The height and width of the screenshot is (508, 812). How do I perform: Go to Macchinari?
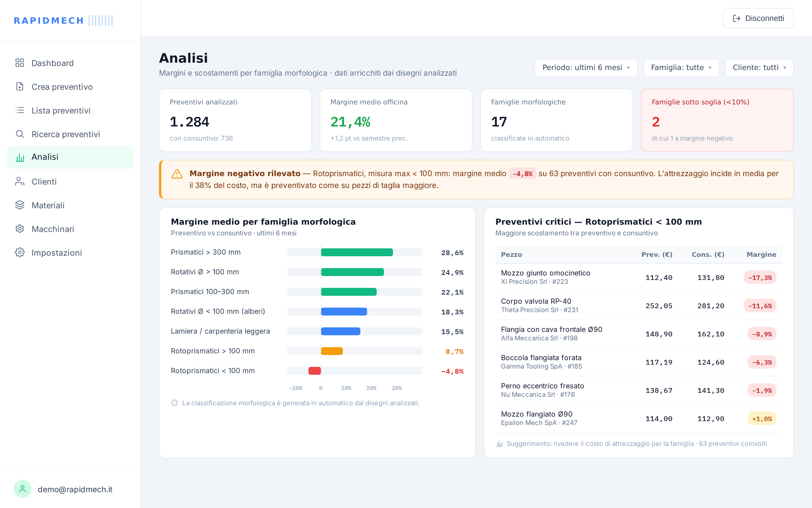click(70, 229)
